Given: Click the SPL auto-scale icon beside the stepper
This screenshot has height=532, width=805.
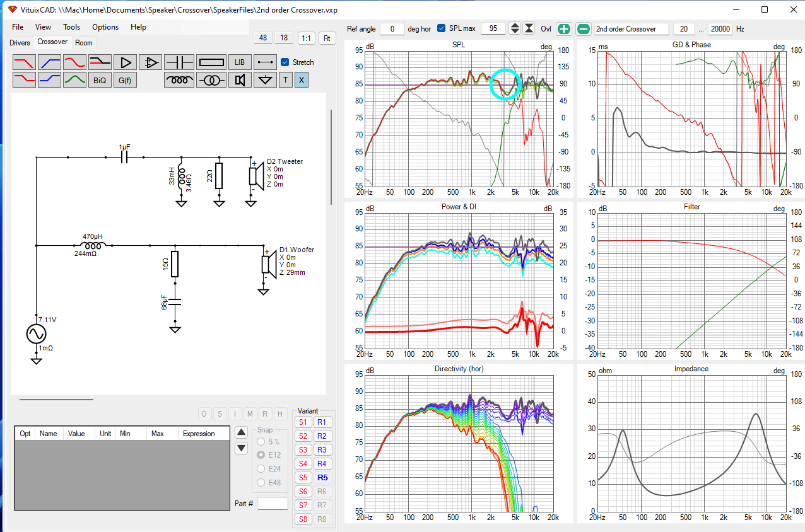Looking at the screenshot, I should (x=529, y=29).
